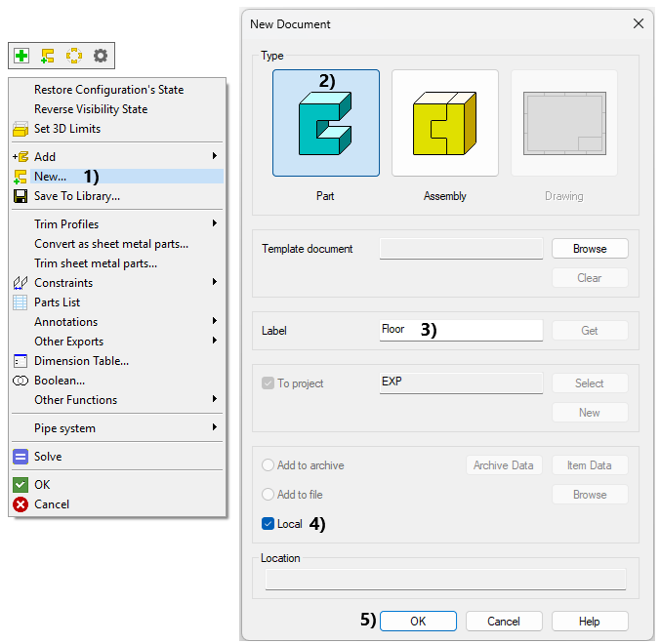
Task: Select the Add to archive radio button
Action: (x=268, y=465)
